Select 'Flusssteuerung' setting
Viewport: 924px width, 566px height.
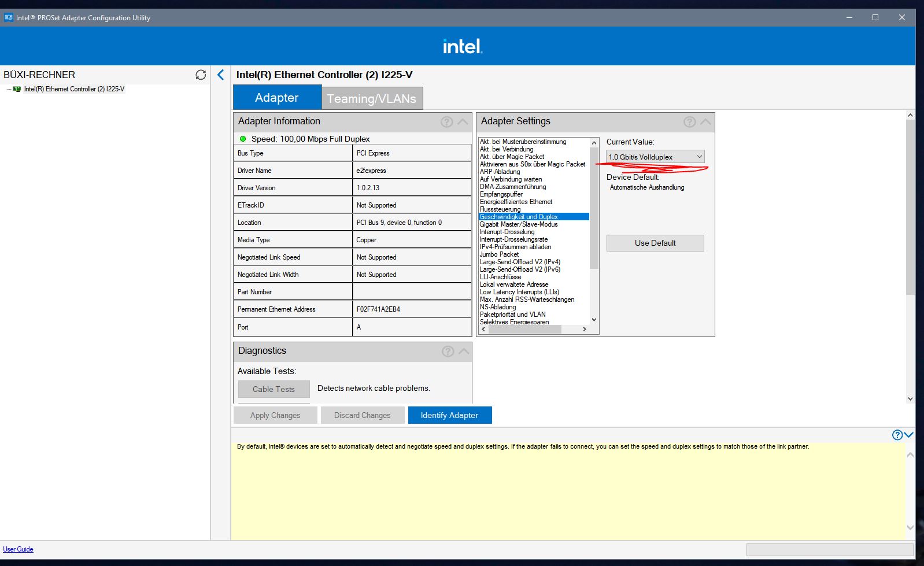click(500, 209)
